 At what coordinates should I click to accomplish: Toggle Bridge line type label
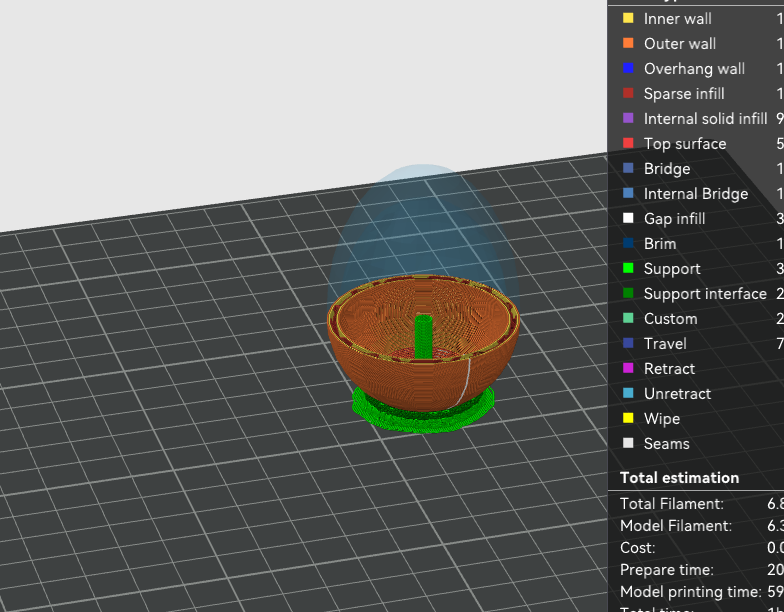pos(667,169)
